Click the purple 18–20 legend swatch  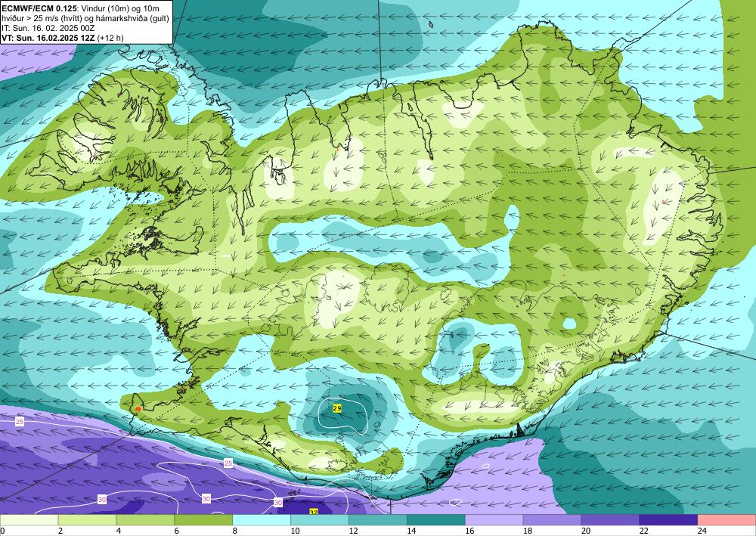click(552, 520)
